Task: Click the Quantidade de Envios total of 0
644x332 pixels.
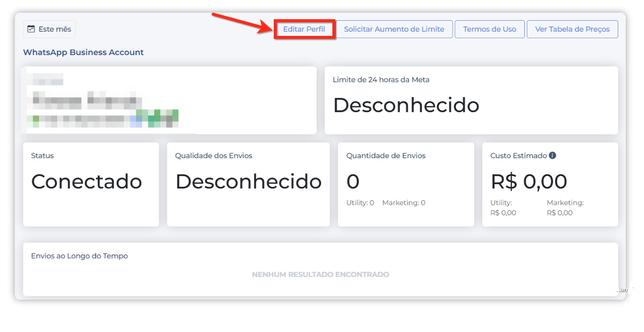Action: [353, 181]
